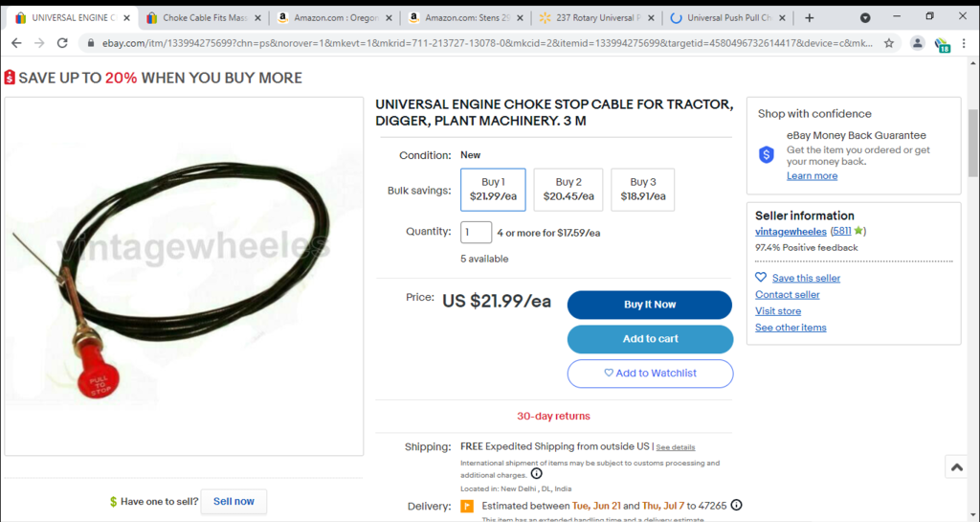Image resolution: width=980 pixels, height=522 pixels.
Task: Click scroll-to-top arrow button
Action: pyautogui.click(x=956, y=467)
